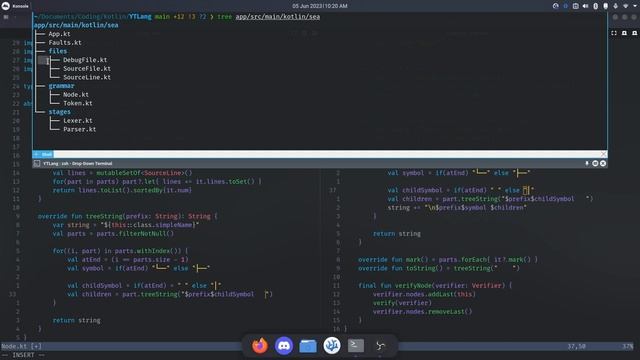Viewport: 640px width, 360px height.
Task: Click DebugFile.kt in the tree output
Action: [85, 60]
